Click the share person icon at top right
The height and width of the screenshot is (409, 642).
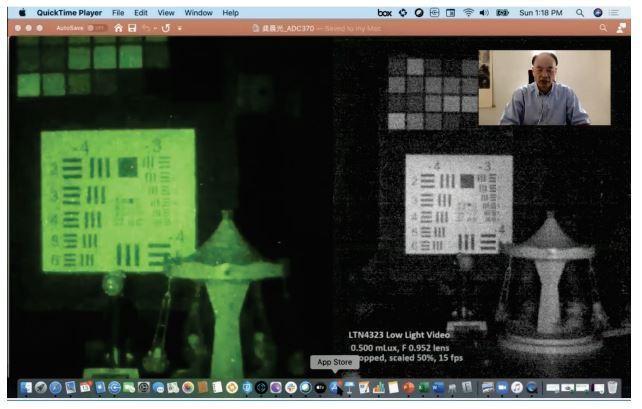[x=621, y=28]
